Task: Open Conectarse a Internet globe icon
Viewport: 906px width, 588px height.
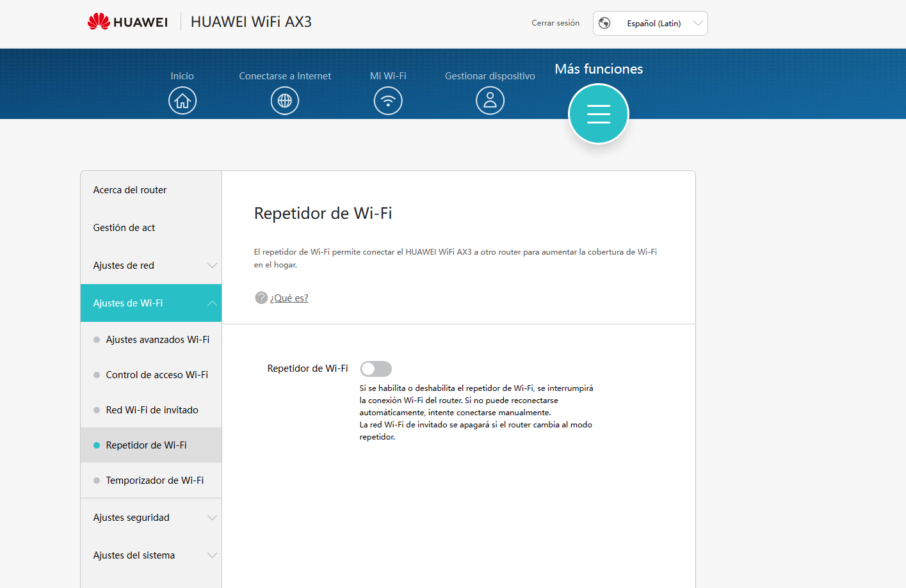Action: pyautogui.click(x=285, y=101)
